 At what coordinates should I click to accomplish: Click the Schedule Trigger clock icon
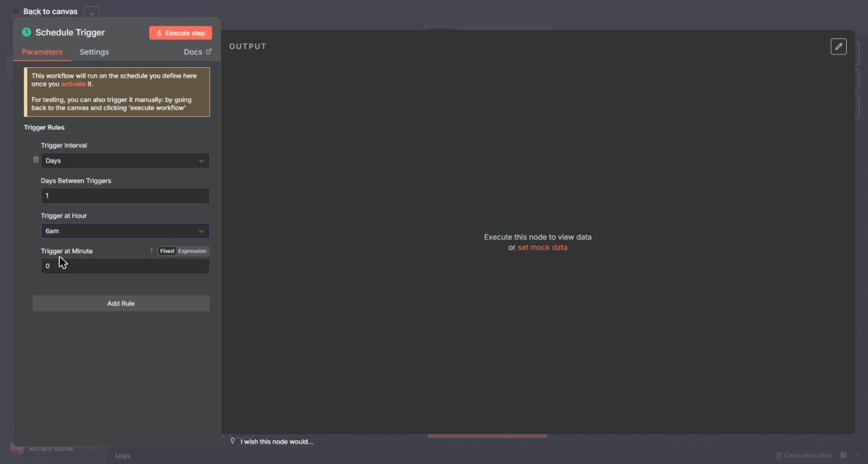pyautogui.click(x=26, y=32)
